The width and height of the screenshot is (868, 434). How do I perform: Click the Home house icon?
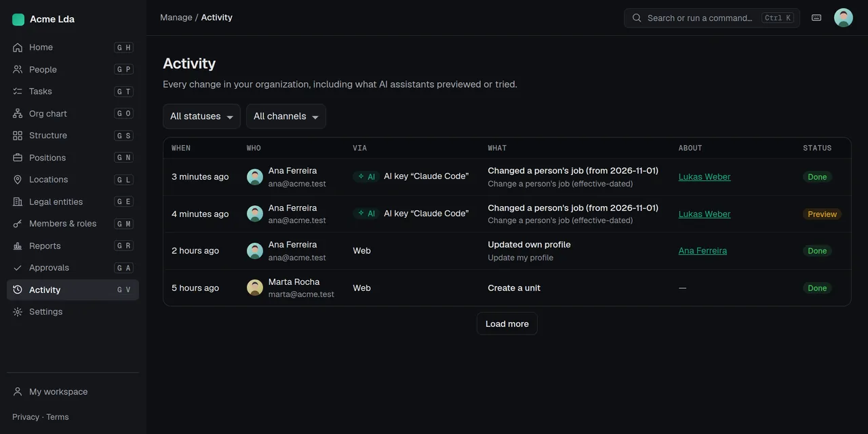(18, 47)
